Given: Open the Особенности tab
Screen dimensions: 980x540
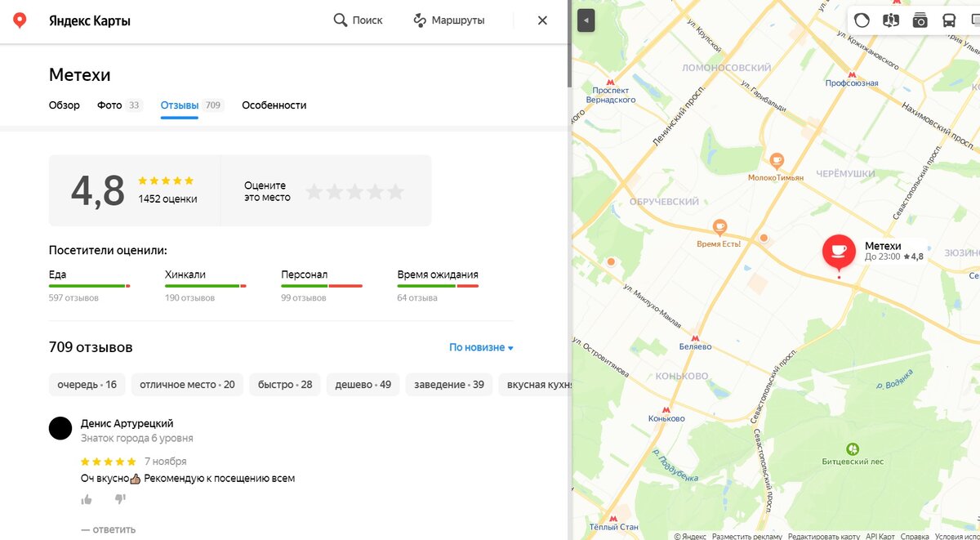Looking at the screenshot, I should click(x=274, y=105).
